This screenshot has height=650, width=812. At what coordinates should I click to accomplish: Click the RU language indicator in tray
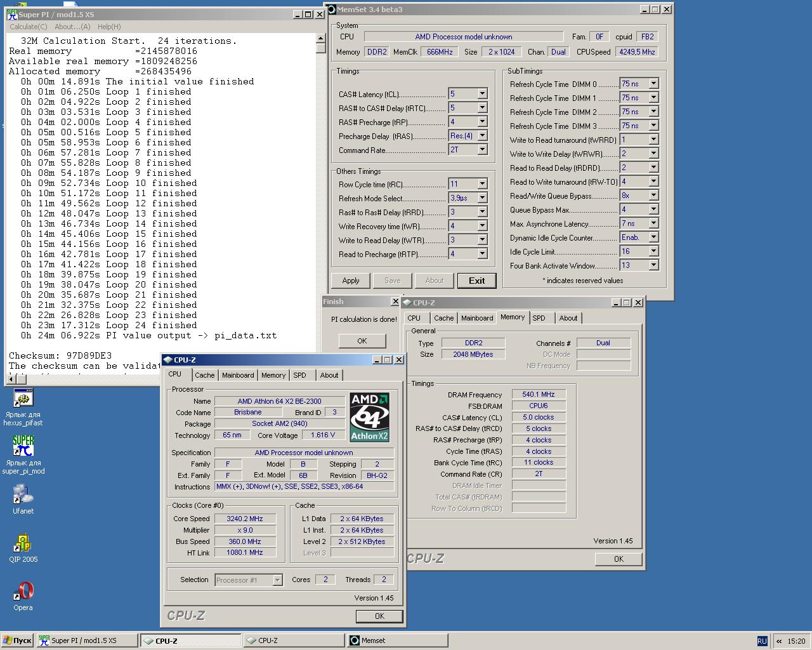[x=762, y=641]
